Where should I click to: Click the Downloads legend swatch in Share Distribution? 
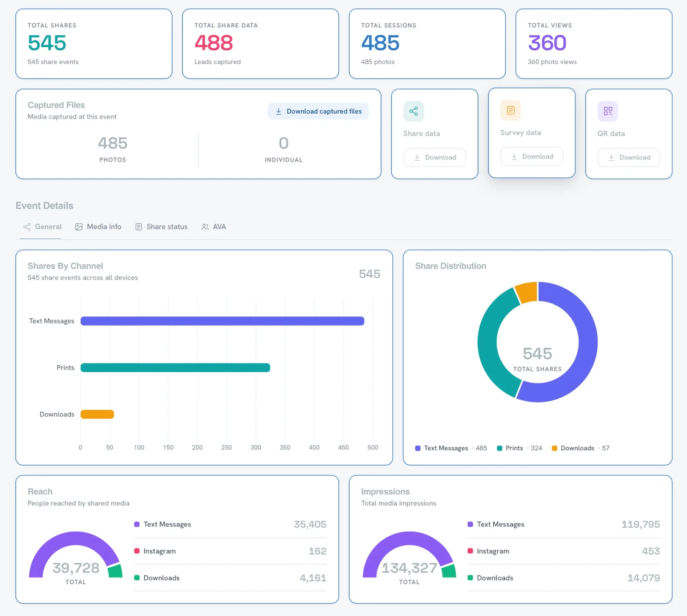[x=555, y=448]
